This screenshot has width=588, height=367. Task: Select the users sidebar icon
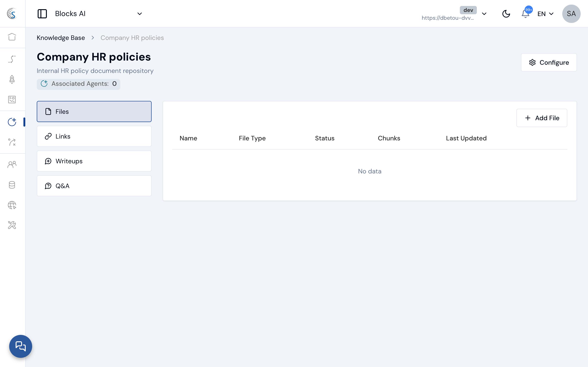click(x=12, y=164)
